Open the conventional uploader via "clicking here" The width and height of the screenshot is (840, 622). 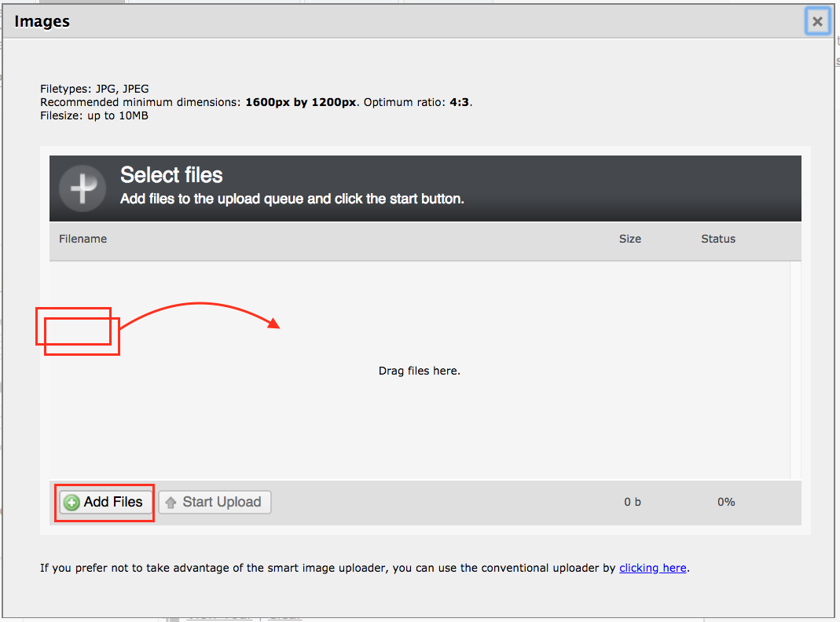coord(652,568)
